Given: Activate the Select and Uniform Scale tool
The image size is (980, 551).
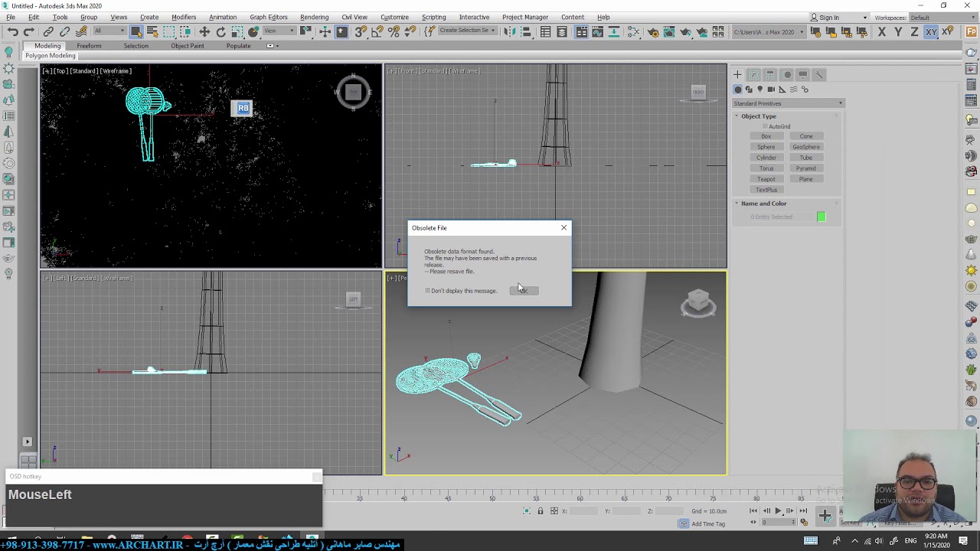Looking at the screenshot, I should [237, 31].
